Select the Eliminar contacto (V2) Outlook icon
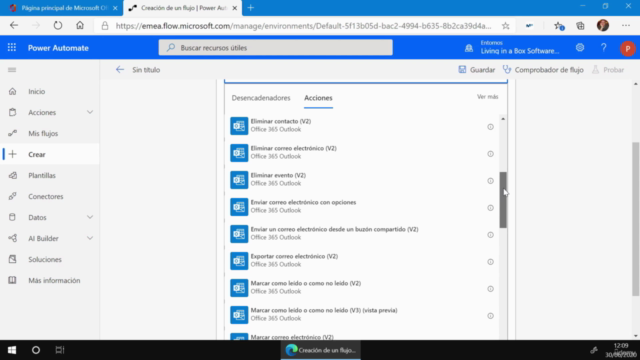The width and height of the screenshot is (640, 360). click(239, 126)
